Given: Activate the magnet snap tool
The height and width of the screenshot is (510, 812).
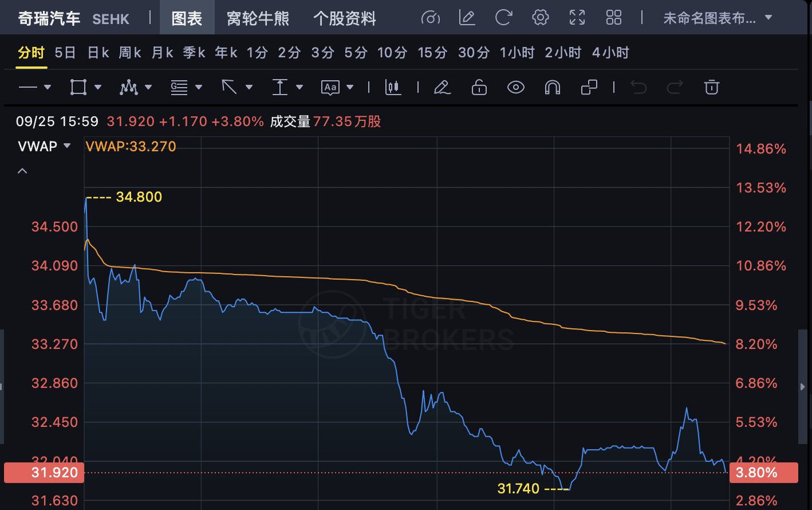Looking at the screenshot, I should coord(552,87).
